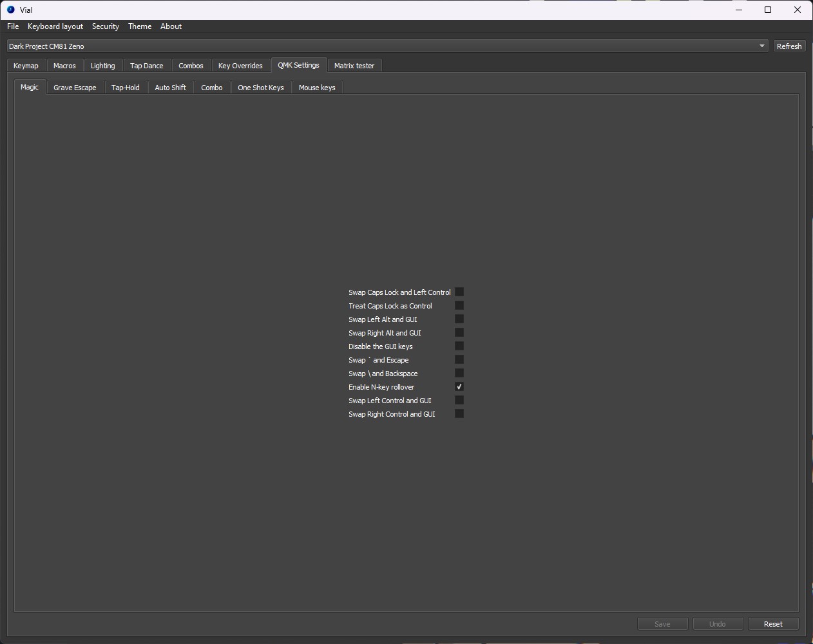The height and width of the screenshot is (644, 813).
Task: Switch to the Combos tab
Action: pos(191,66)
